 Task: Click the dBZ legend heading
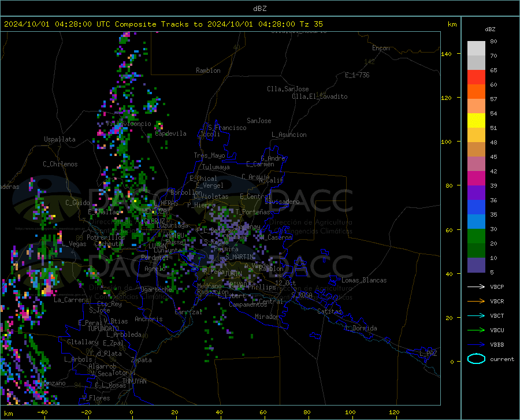(490, 29)
